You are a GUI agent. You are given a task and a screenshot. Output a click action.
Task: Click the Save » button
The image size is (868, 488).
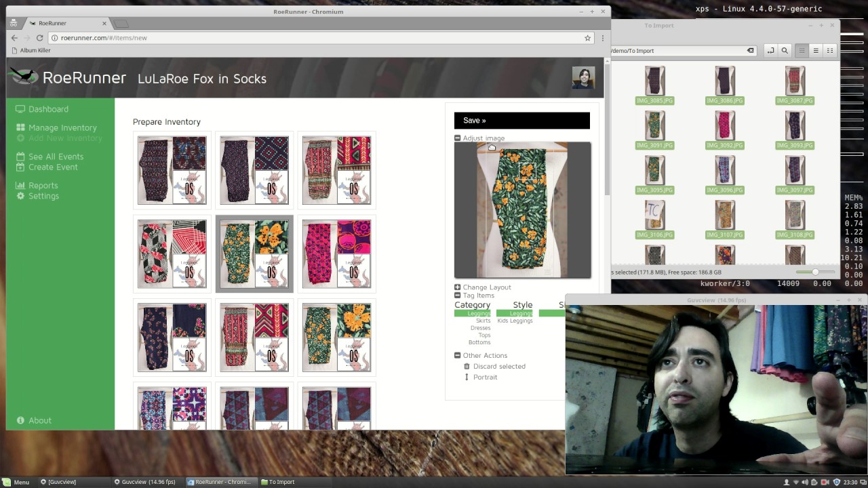tap(521, 121)
